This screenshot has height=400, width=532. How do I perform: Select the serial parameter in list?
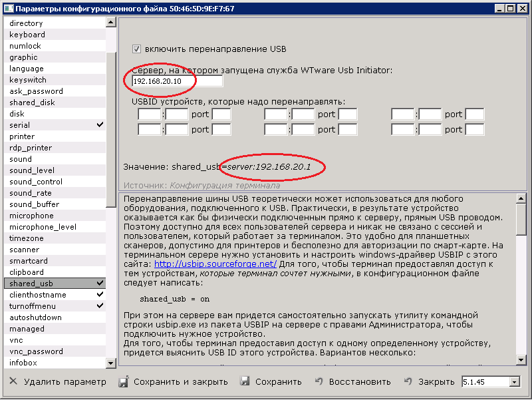20,125
